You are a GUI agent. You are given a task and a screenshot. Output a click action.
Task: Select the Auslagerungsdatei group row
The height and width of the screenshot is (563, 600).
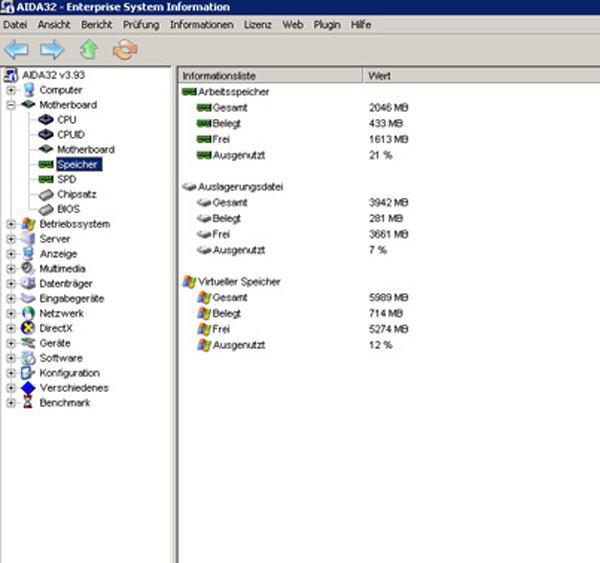coord(240,187)
